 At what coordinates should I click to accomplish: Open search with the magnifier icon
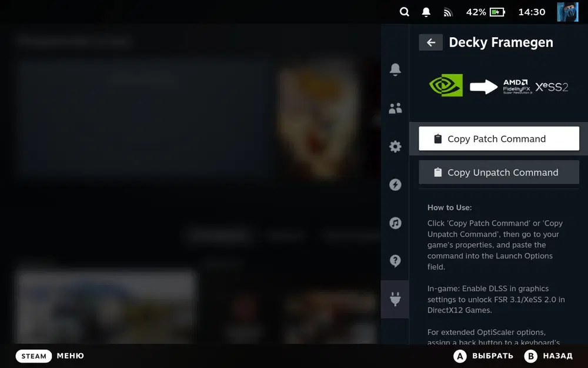pyautogui.click(x=405, y=12)
